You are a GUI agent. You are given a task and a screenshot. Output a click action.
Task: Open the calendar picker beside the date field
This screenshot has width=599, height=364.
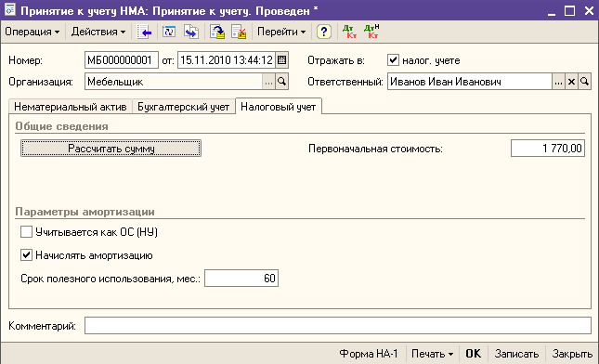coord(282,60)
